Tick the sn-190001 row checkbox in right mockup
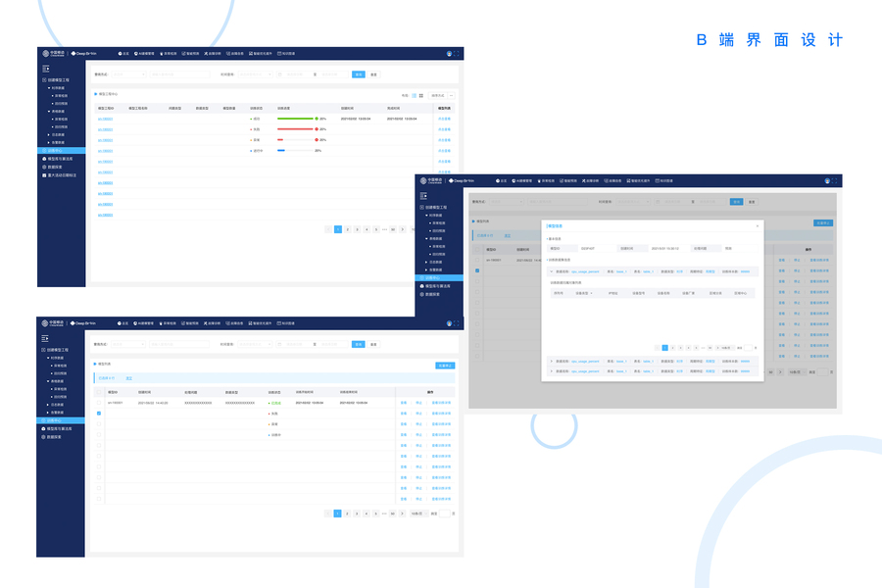 [x=477, y=260]
